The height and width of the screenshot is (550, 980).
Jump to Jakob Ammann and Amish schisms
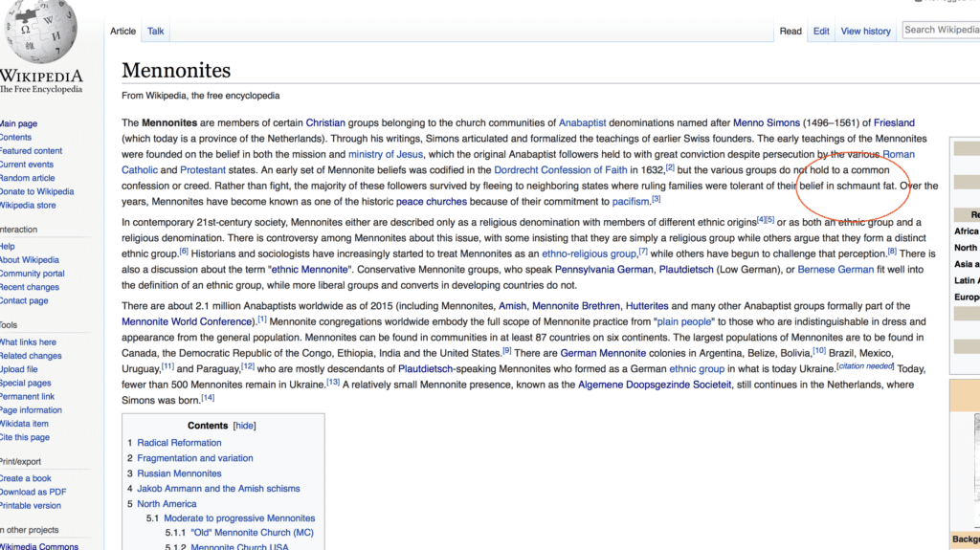[218, 489]
